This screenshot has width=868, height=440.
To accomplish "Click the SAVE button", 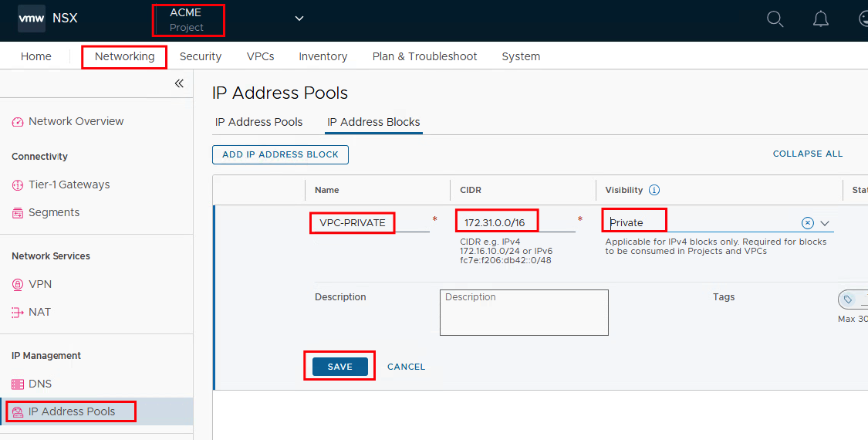I will (x=339, y=367).
